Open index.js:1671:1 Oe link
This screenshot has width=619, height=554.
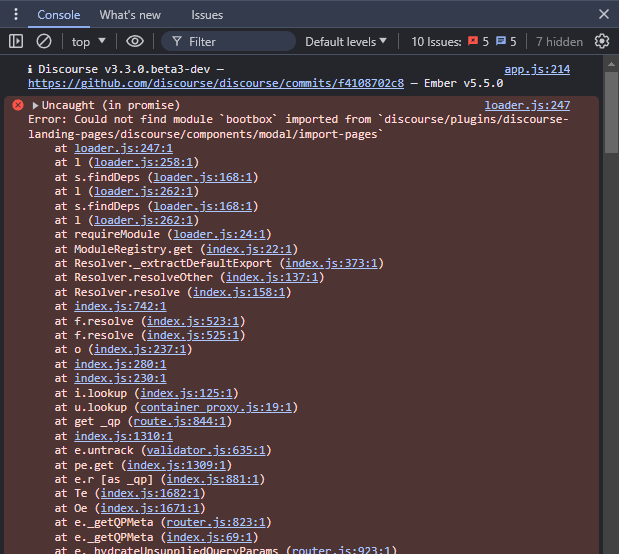pos(150,508)
